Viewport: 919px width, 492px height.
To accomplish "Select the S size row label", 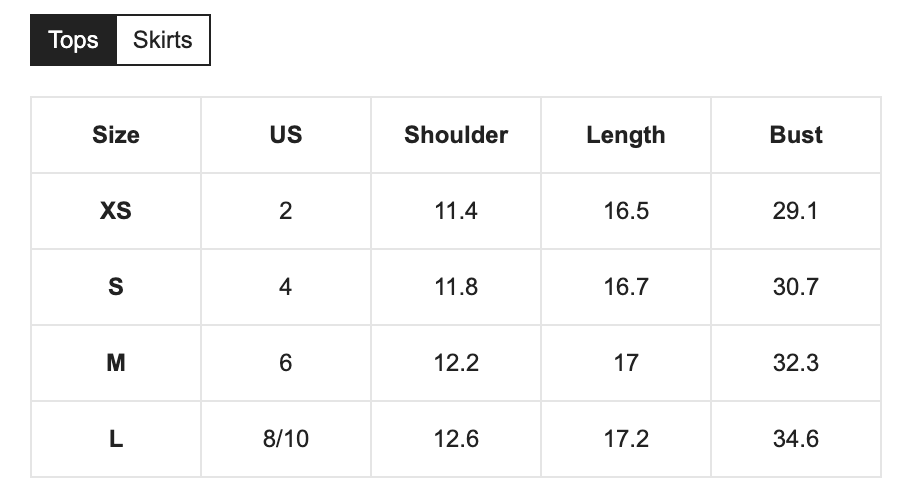I will tap(116, 287).
